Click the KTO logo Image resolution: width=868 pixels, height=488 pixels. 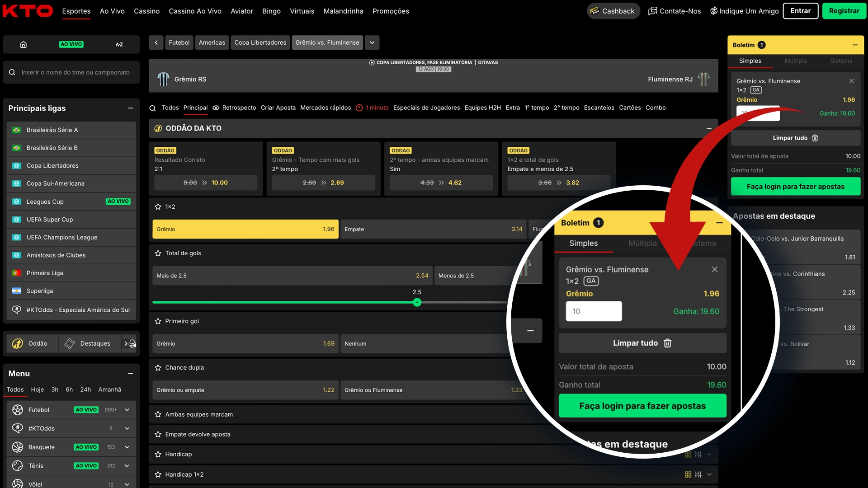[28, 11]
